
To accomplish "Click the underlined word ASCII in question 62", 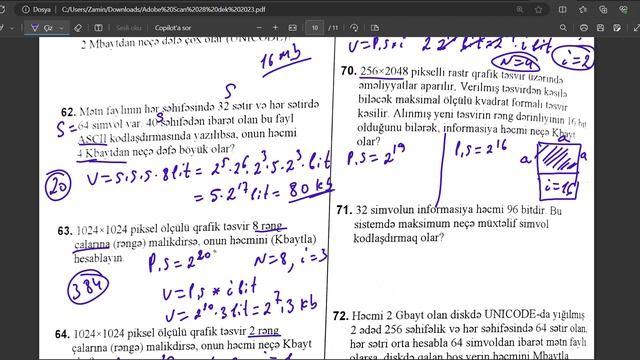I will coord(92,139).
